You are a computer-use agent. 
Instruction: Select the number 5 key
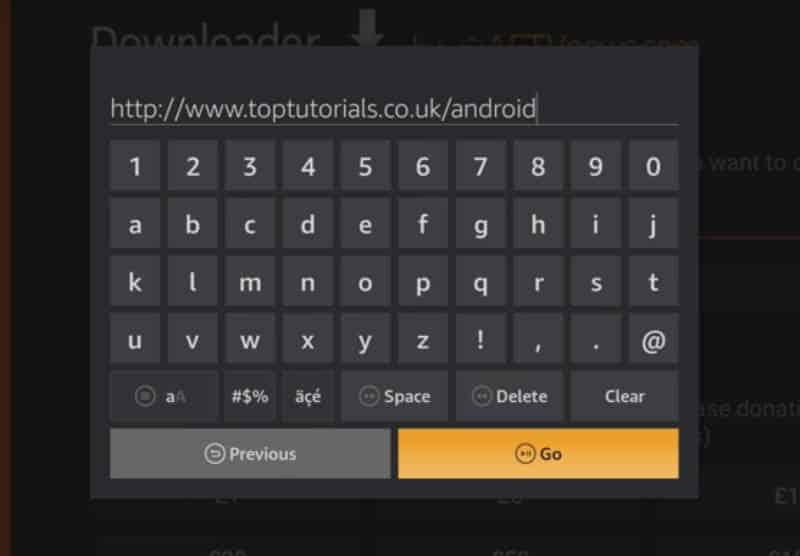pyautogui.click(x=365, y=166)
